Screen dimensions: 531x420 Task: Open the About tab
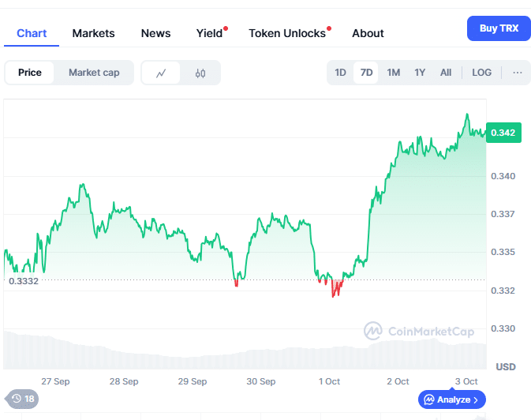coord(368,33)
